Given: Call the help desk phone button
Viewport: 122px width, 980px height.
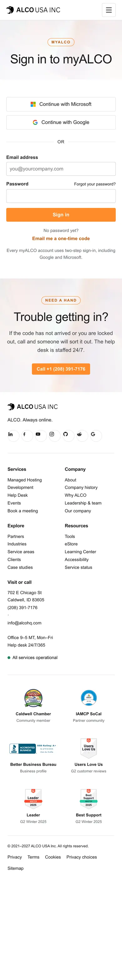Looking at the screenshot, I should [61, 369].
